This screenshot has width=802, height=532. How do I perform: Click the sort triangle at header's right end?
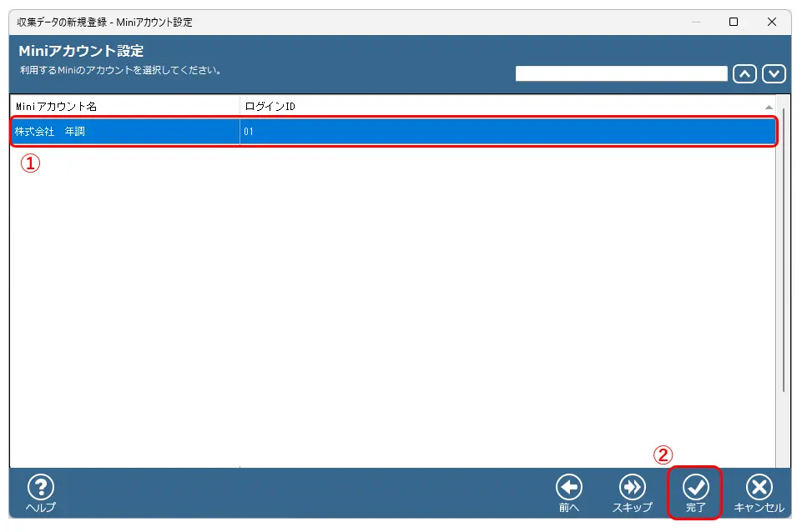(x=769, y=108)
